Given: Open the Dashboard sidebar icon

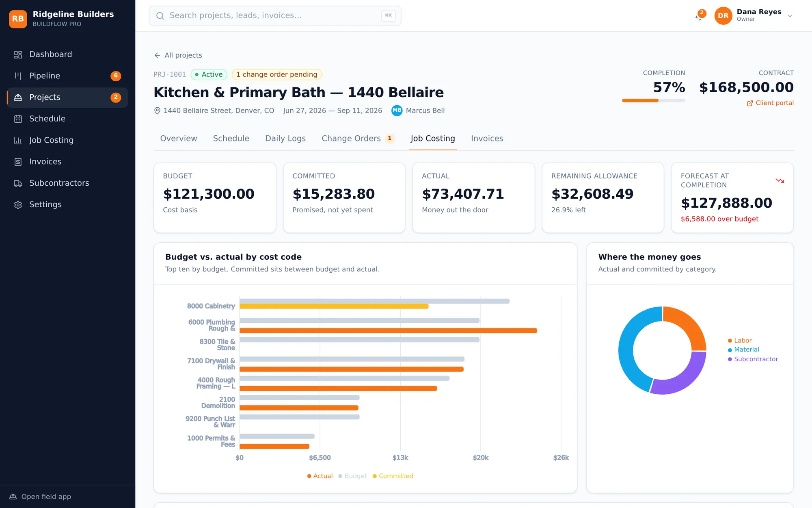Looking at the screenshot, I should (x=18, y=54).
